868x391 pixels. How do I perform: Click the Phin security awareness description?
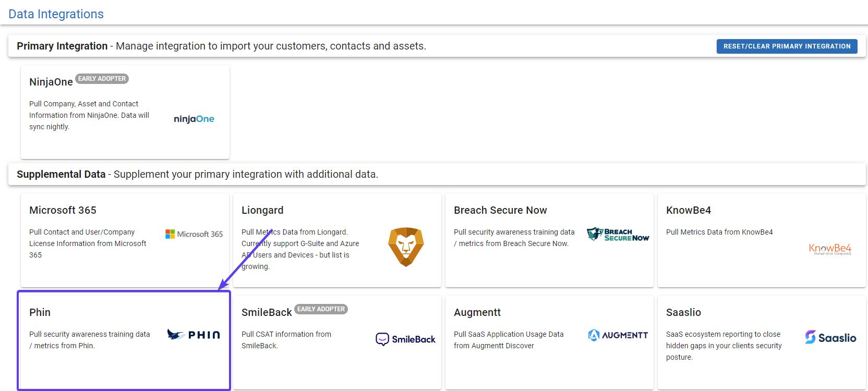[90, 340]
